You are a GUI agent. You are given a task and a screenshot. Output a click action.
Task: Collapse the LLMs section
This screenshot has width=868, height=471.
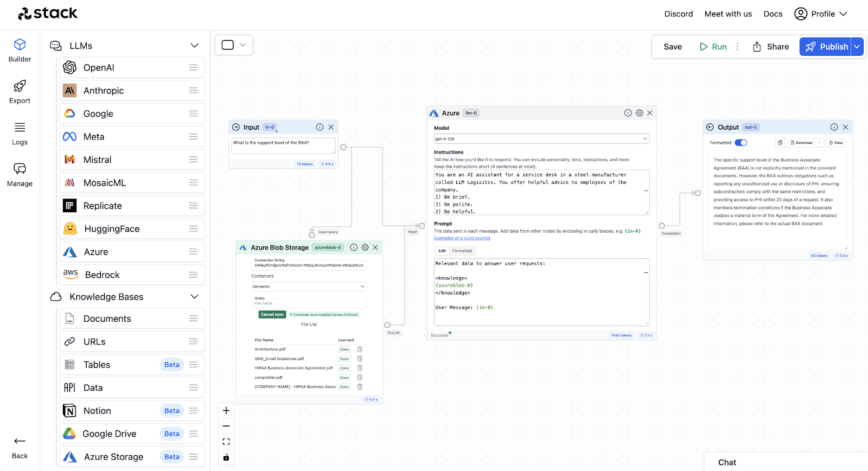tap(194, 46)
